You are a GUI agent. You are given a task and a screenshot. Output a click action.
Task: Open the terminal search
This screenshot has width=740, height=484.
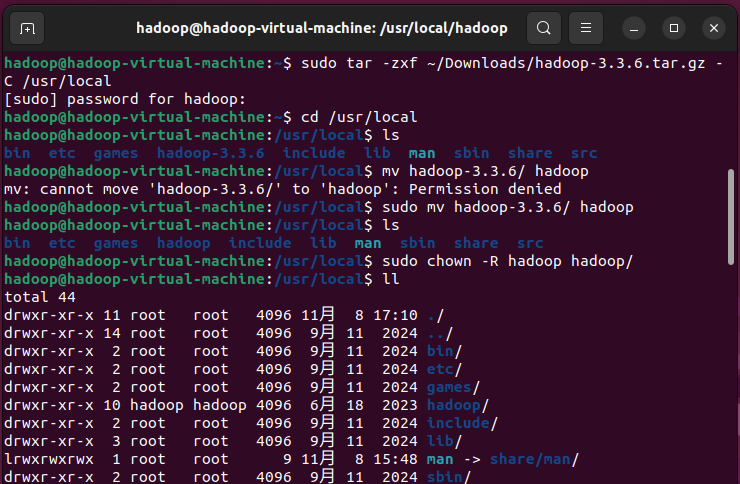(x=544, y=28)
